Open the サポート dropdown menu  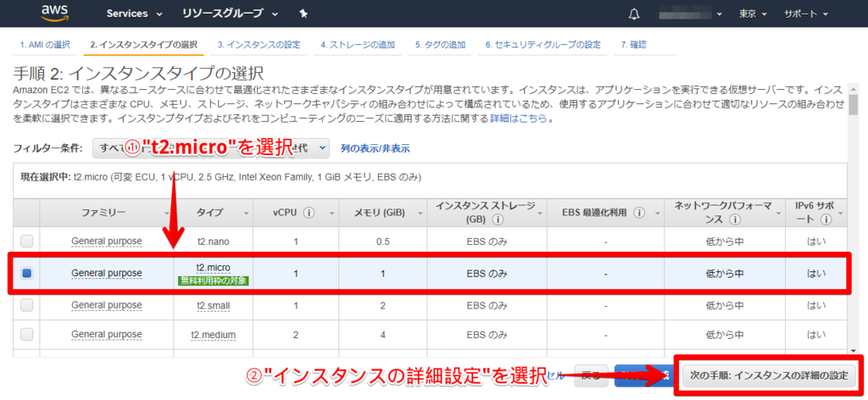805,14
